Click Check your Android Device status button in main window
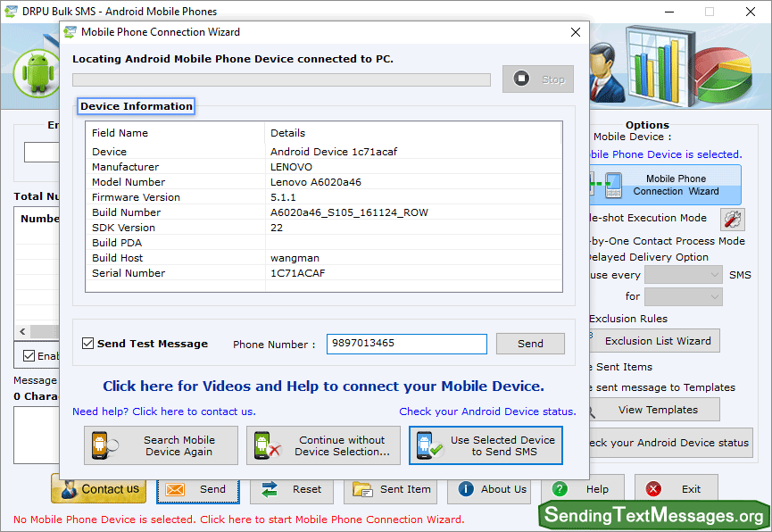This screenshot has height=532, width=772. 671,443
